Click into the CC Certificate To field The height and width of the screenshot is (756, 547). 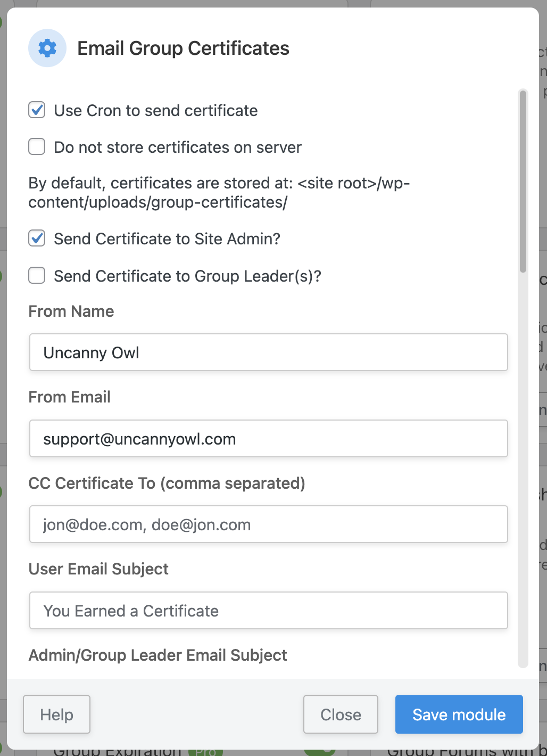click(x=269, y=524)
